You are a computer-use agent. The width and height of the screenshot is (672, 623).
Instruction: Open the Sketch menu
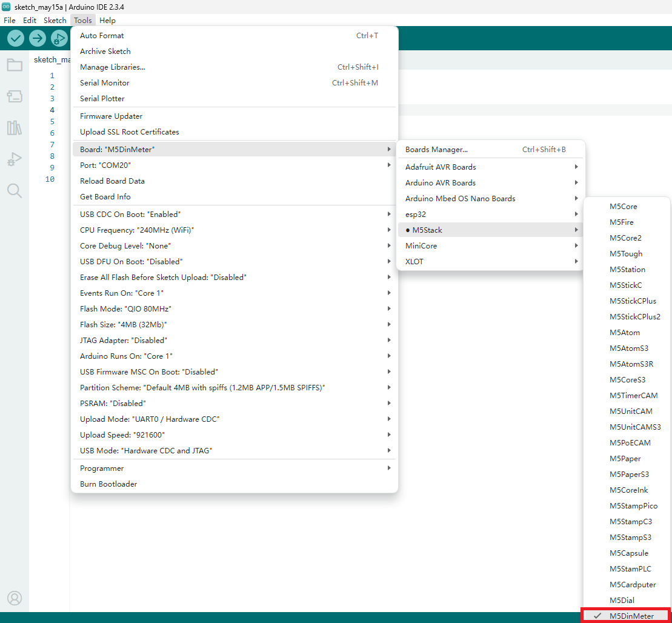click(x=55, y=20)
